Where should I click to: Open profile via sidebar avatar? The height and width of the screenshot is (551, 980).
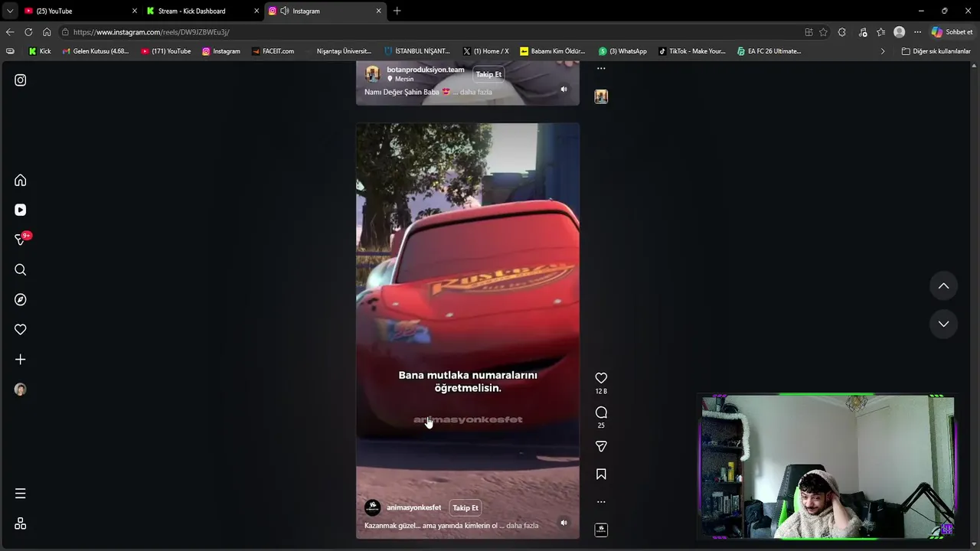pos(21,390)
